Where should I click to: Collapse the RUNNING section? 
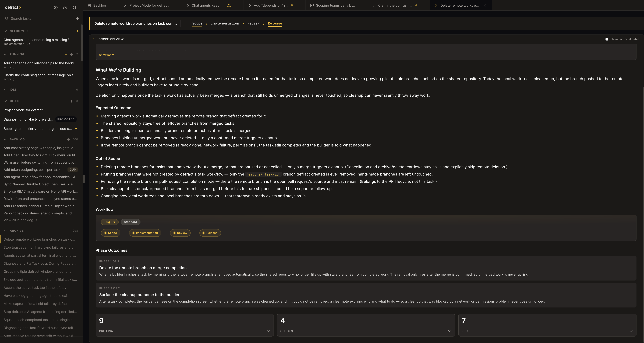(x=5, y=54)
